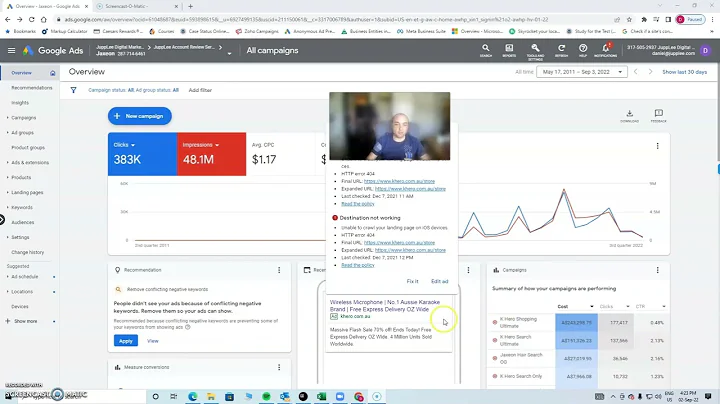The height and width of the screenshot is (404, 720).
Task: Open Recommendation card three-dot menu
Action: 279,270
